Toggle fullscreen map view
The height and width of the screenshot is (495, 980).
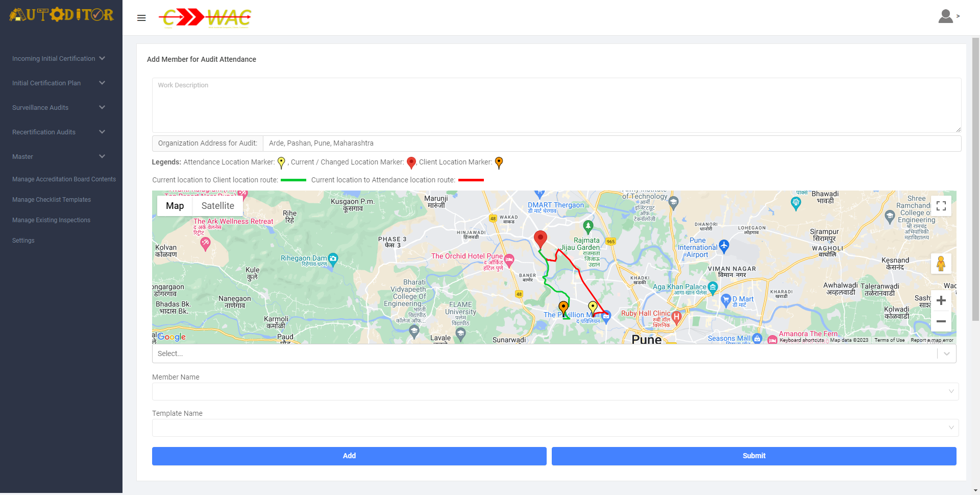(941, 206)
